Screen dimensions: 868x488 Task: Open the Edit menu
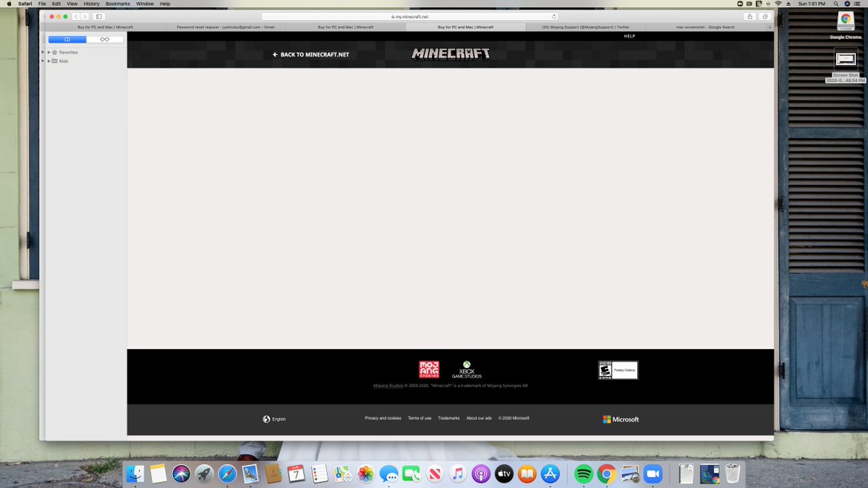coord(56,4)
